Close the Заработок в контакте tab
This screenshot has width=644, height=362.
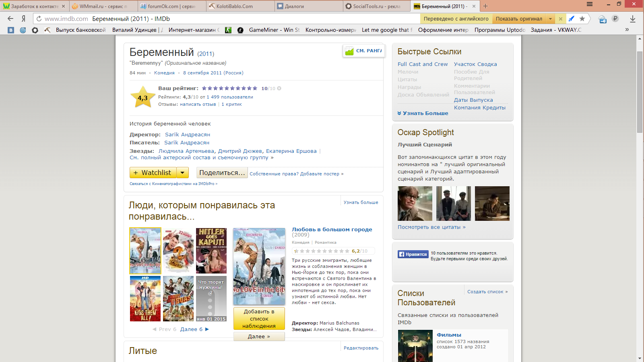tap(63, 6)
